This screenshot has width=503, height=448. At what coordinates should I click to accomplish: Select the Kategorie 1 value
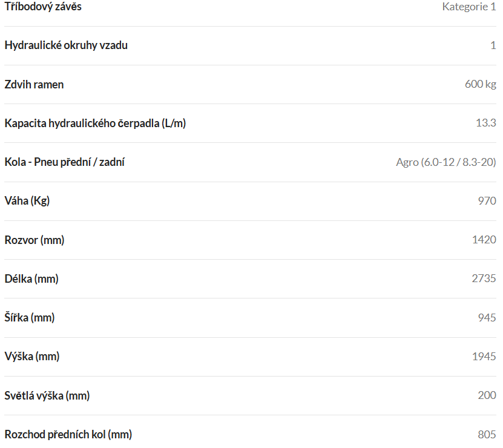click(469, 7)
